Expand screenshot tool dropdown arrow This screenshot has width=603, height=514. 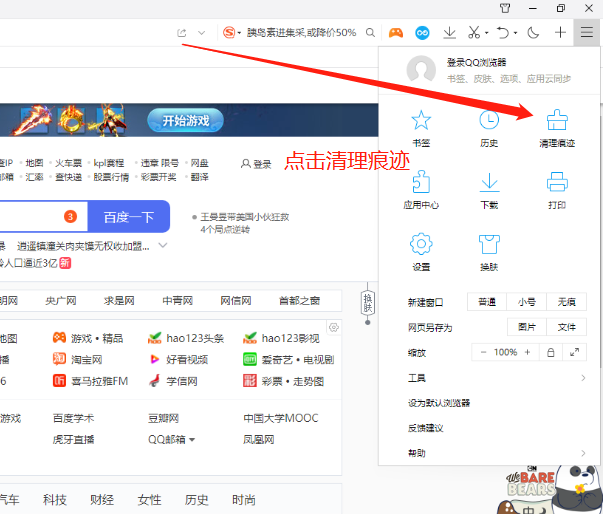pos(486,33)
